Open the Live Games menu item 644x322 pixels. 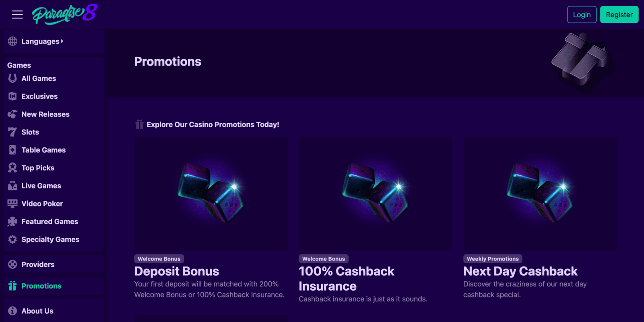pos(41,186)
